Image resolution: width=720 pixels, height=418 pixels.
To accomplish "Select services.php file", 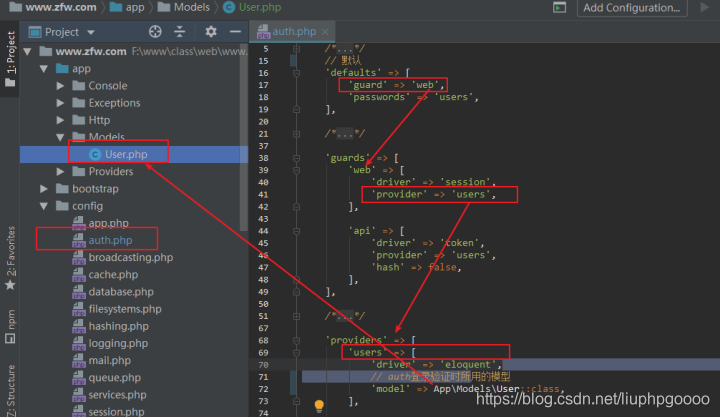I will pos(109,395).
